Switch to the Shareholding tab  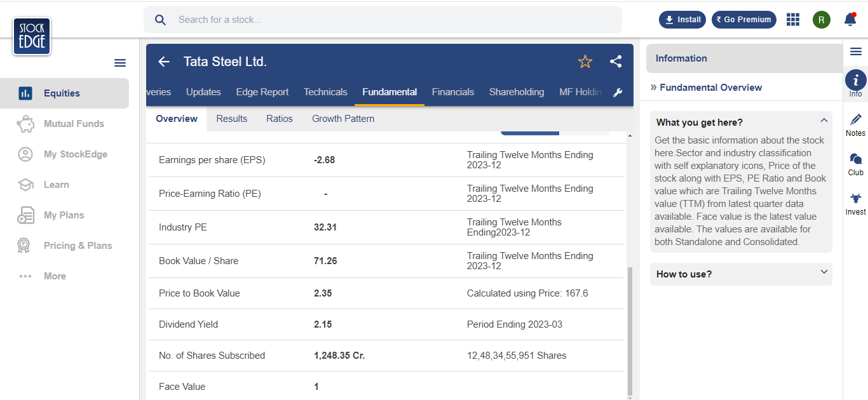[517, 92]
